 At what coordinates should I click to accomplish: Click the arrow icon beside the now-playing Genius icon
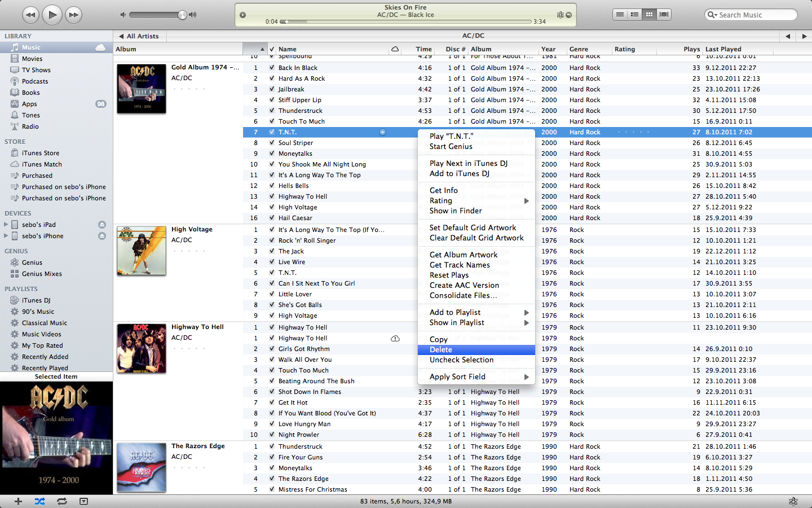pyautogui.click(x=568, y=15)
